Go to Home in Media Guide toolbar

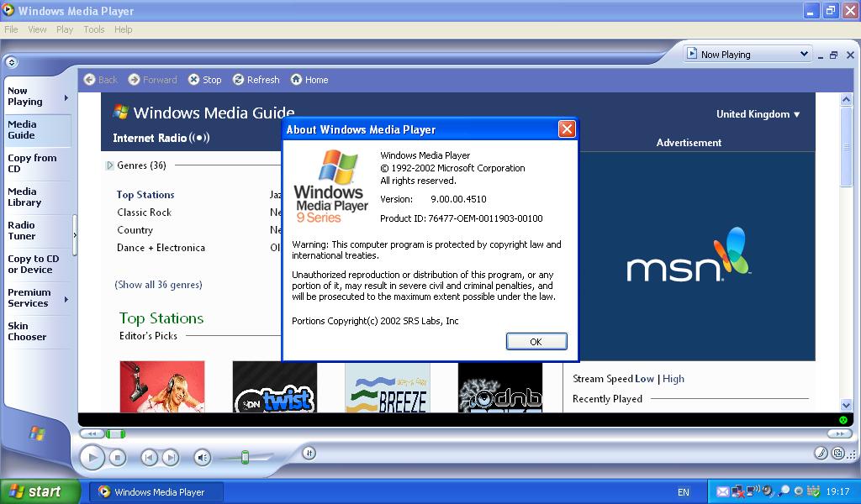[x=309, y=80]
